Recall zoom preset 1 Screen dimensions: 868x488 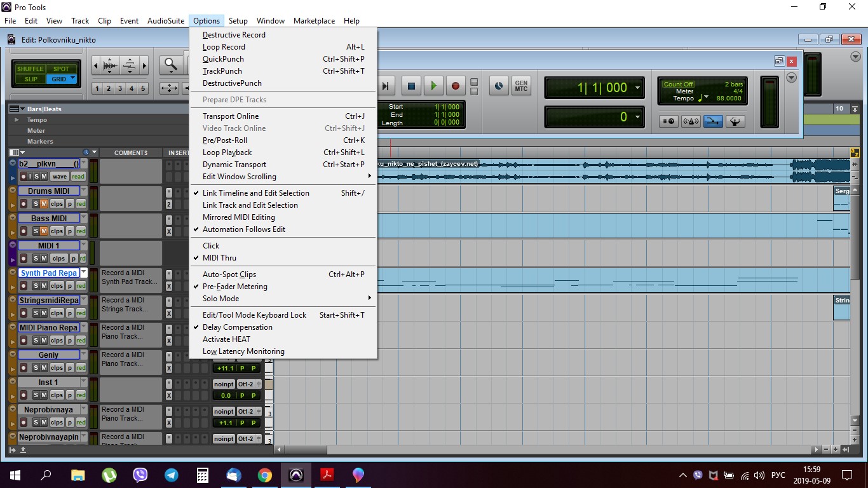click(x=97, y=88)
